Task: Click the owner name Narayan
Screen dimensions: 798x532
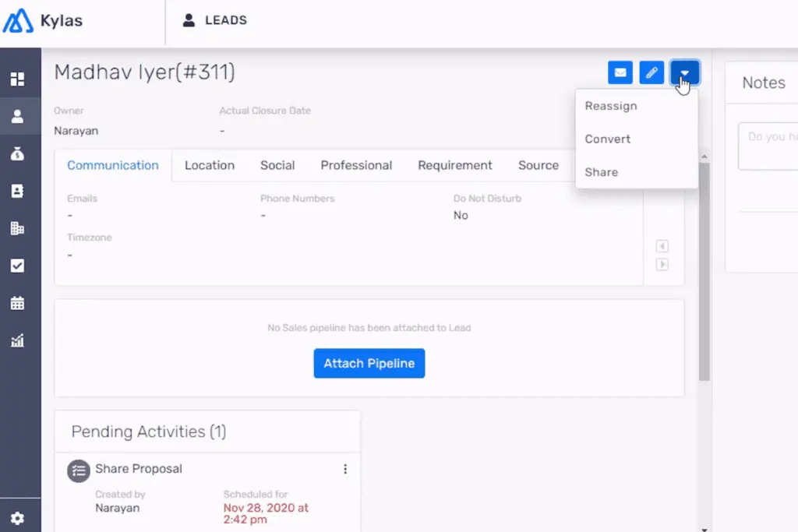Action: (76, 131)
